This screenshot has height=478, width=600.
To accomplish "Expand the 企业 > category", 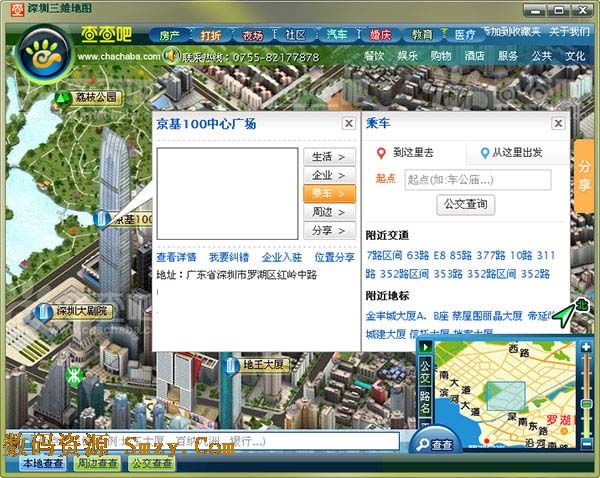I will [329, 175].
